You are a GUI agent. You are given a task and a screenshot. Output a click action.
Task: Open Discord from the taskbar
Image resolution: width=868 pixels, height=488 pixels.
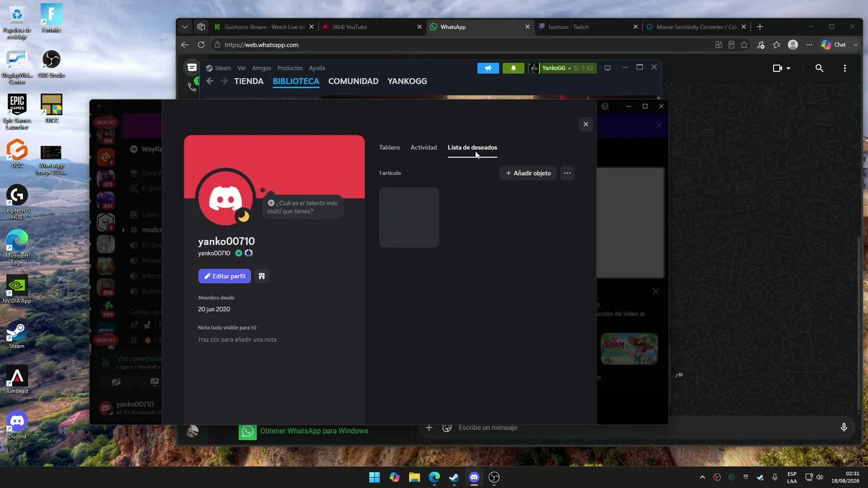click(x=474, y=477)
